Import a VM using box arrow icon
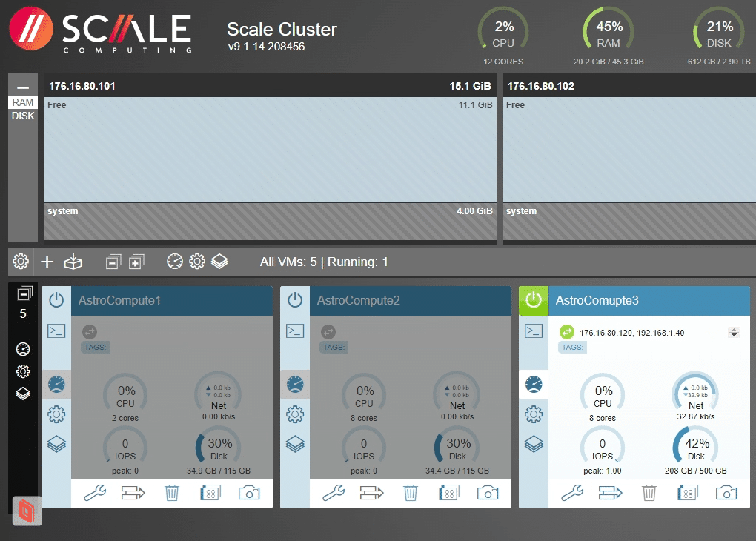The image size is (756, 541). pos(73,262)
